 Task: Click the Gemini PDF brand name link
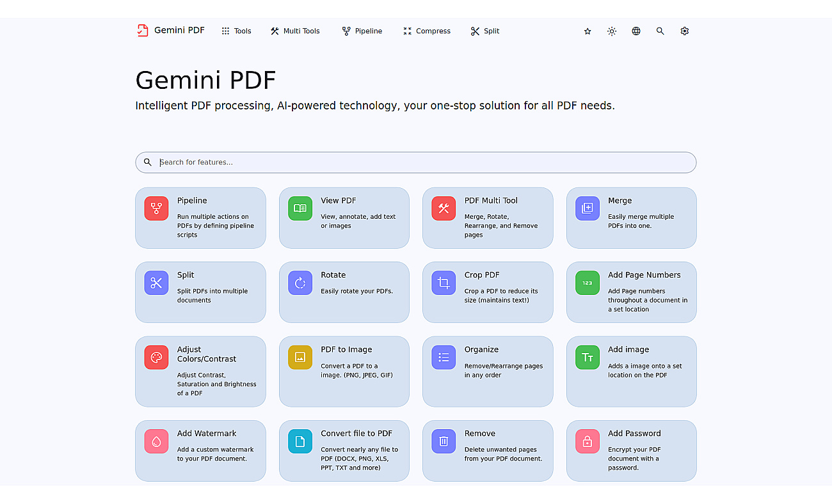pyautogui.click(x=179, y=31)
